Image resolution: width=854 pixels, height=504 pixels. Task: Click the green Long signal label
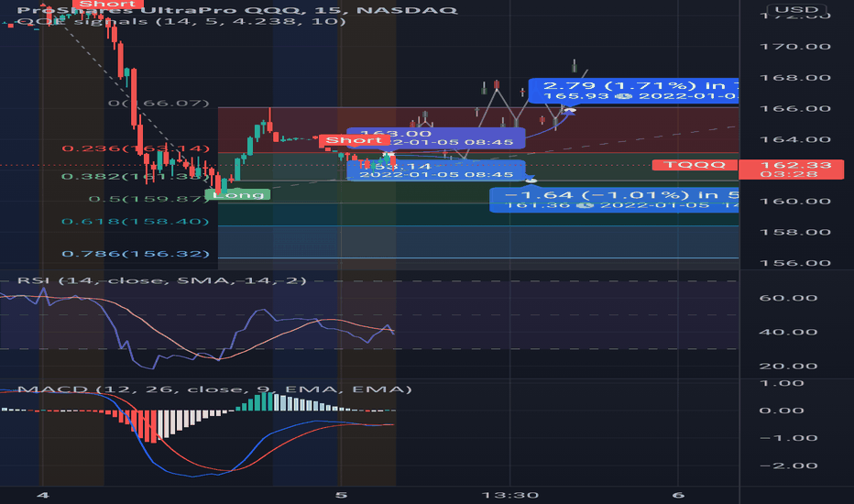pos(237,194)
